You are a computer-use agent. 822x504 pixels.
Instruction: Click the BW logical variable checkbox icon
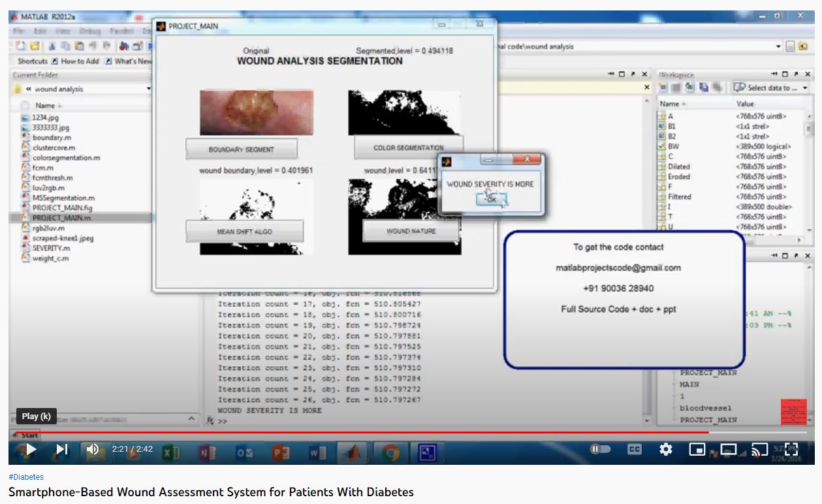tap(662, 146)
